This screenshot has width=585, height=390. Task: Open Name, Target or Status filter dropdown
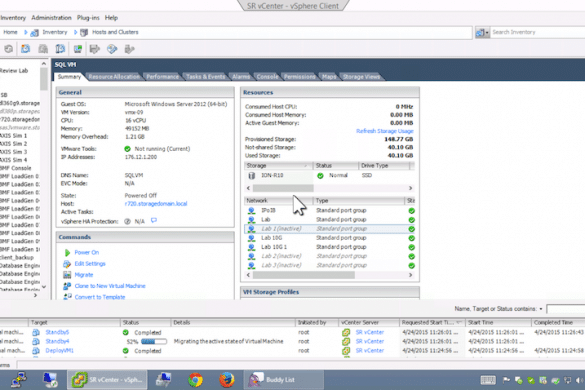(541, 309)
